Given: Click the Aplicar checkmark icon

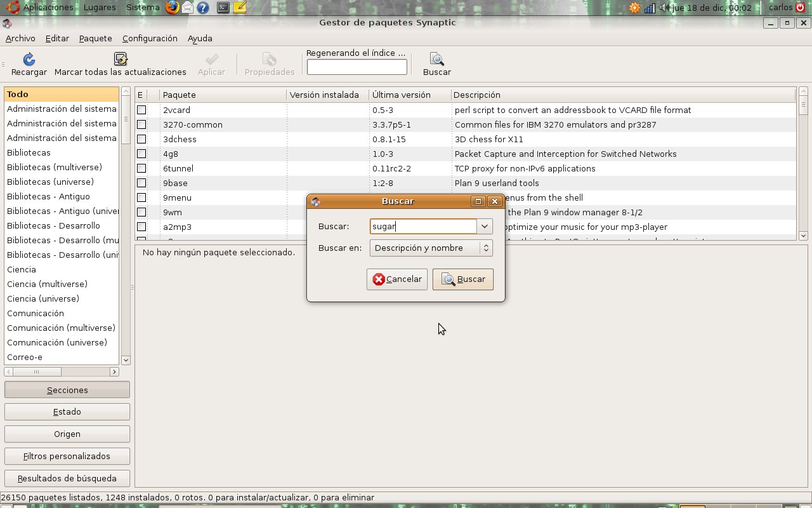Looking at the screenshot, I should coord(211,59).
